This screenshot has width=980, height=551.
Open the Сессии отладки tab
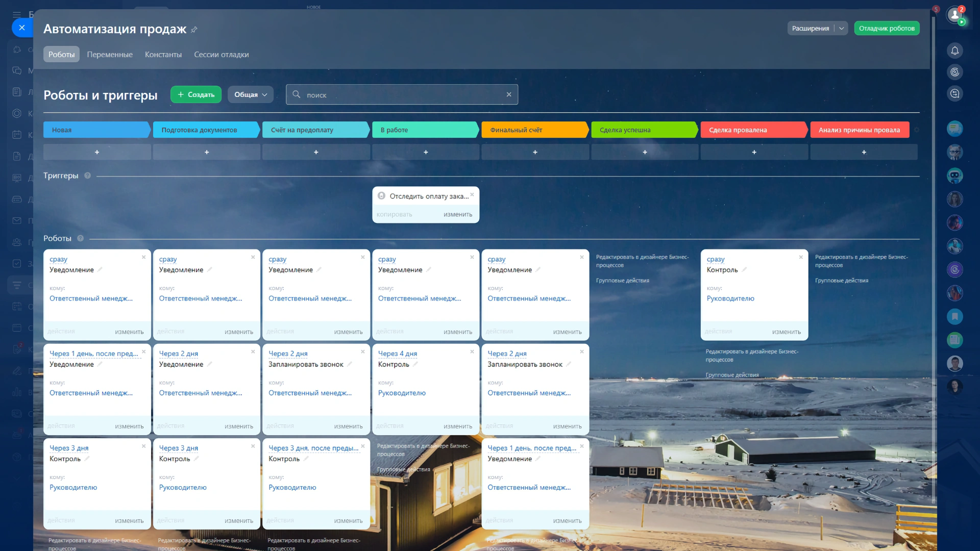(221, 55)
